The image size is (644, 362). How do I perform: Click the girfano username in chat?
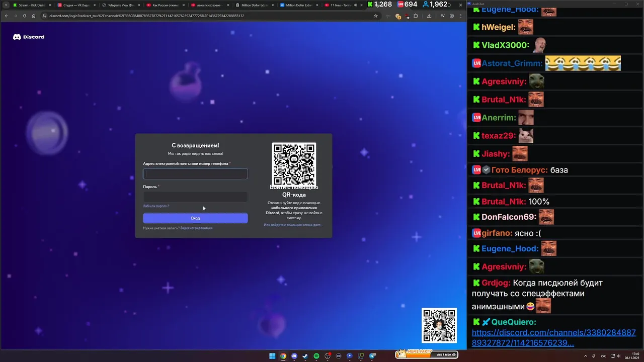497,233
